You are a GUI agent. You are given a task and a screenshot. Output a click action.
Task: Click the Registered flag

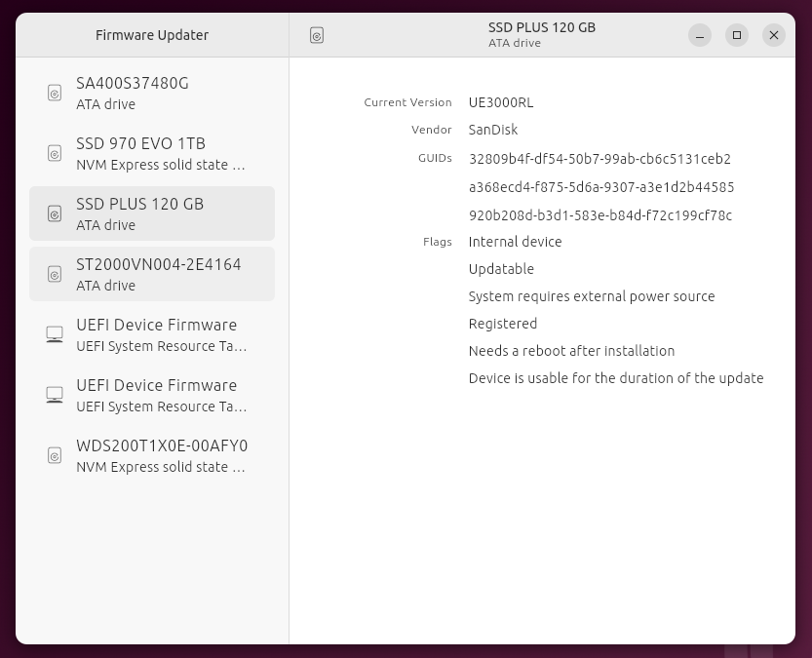pyautogui.click(x=503, y=324)
